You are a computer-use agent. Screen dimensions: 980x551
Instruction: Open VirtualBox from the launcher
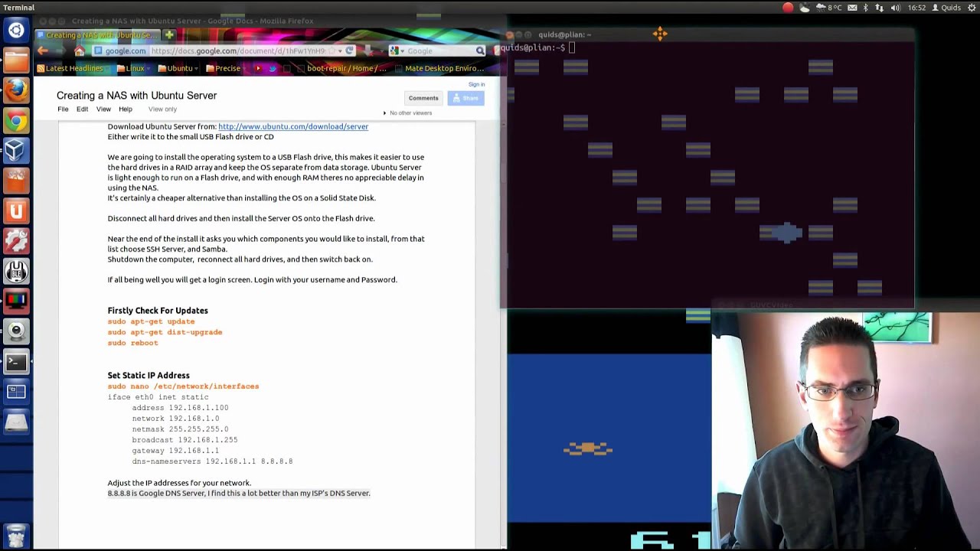pyautogui.click(x=16, y=151)
